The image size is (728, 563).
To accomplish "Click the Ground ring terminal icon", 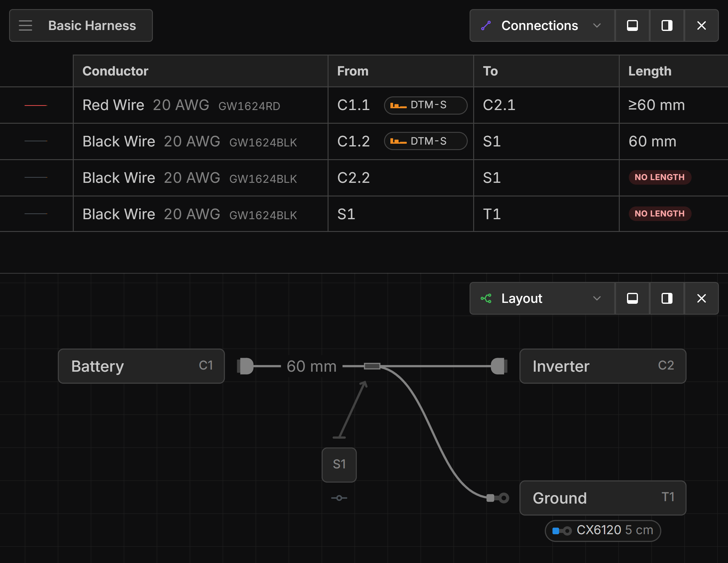I will (x=498, y=498).
